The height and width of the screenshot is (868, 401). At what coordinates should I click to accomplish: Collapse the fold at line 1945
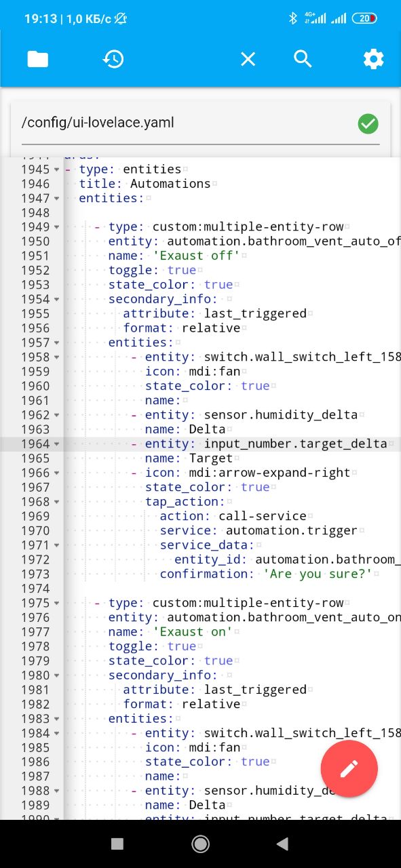coord(56,170)
